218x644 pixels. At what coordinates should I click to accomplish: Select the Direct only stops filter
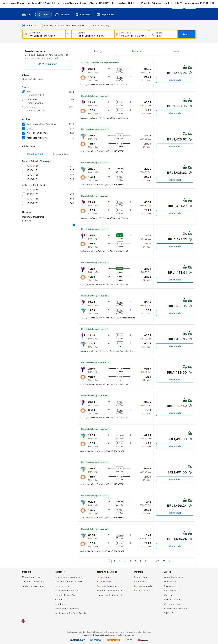coord(24,100)
